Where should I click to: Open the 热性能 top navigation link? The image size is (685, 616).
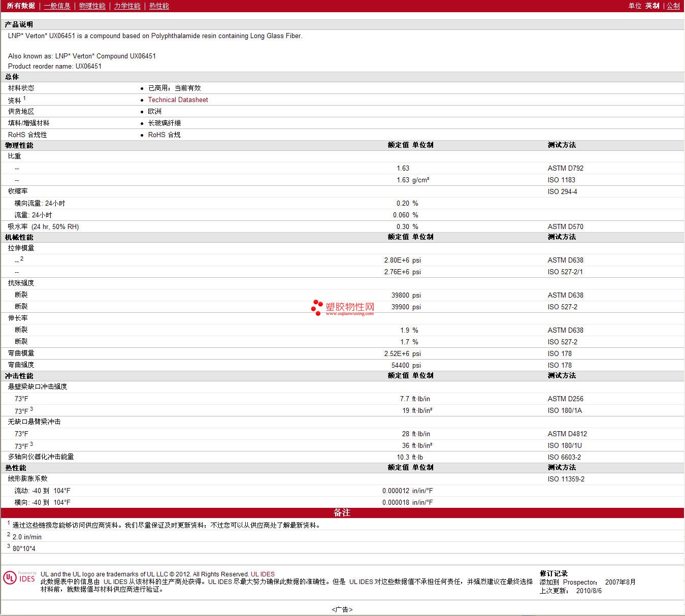159,6
